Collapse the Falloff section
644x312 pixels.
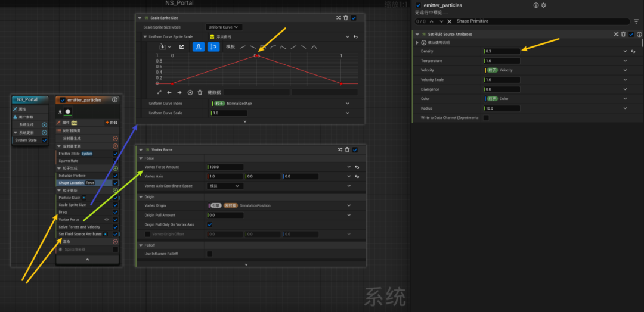[141, 245]
